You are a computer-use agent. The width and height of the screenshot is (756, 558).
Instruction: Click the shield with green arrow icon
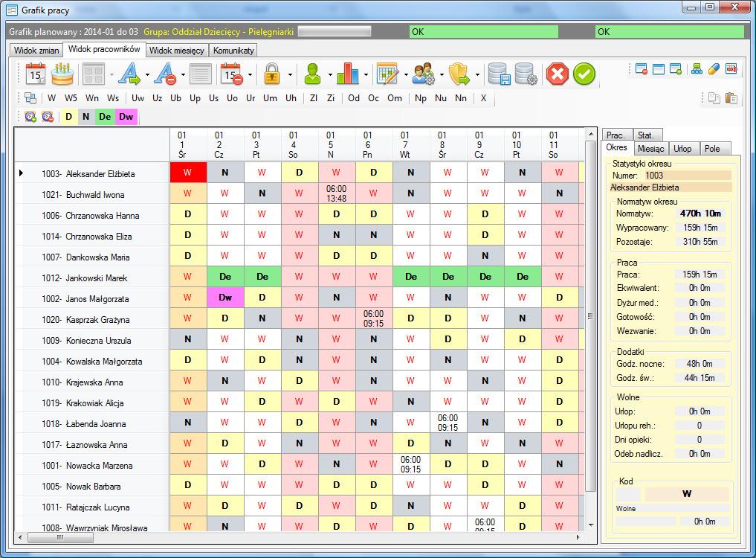click(x=459, y=74)
